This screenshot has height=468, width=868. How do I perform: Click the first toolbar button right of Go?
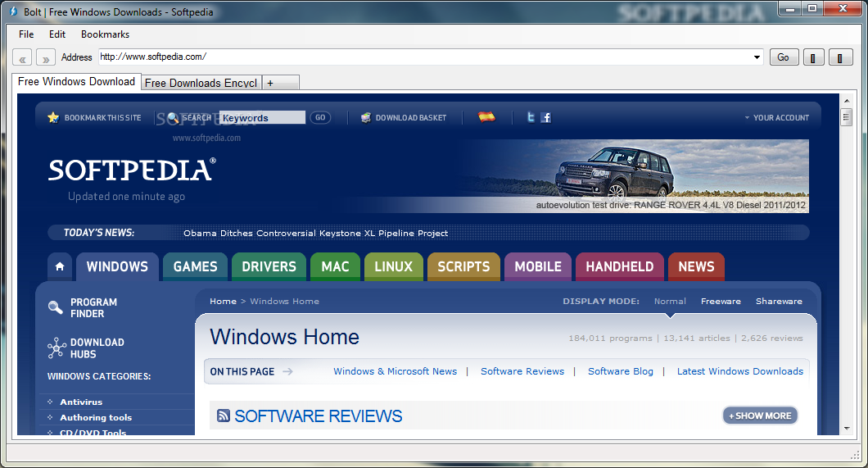(812, 57)
